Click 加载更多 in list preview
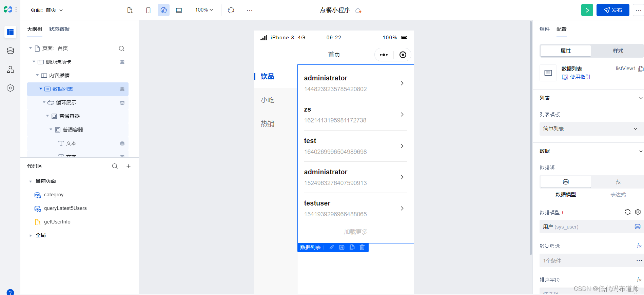Image resolution: width=644 pixels, height=295 pixels. [x=355, y=232]
